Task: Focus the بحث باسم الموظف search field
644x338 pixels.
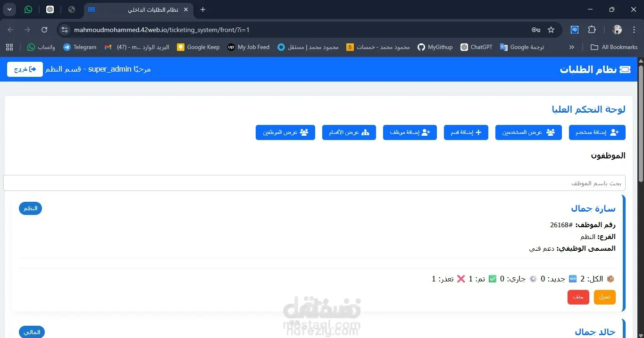Action: pos(314,183)
